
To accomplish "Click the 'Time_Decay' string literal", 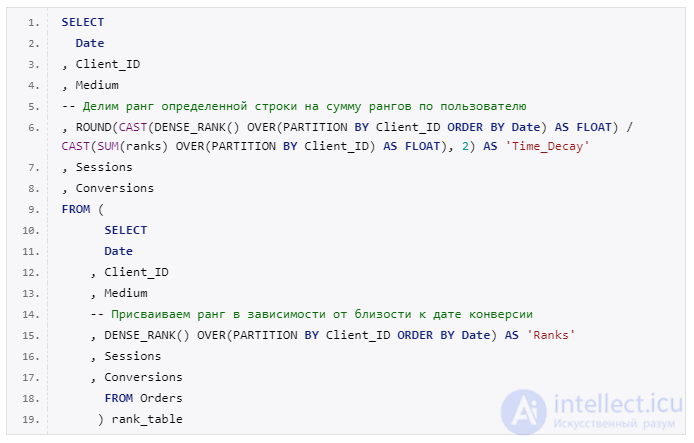I will 547,146.
